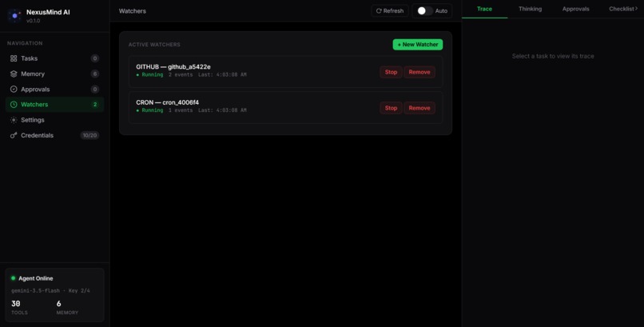The width and height of the screenshot is (644, 327).
Task: Click the Memory count badge 6
Action: coord(95,74)
